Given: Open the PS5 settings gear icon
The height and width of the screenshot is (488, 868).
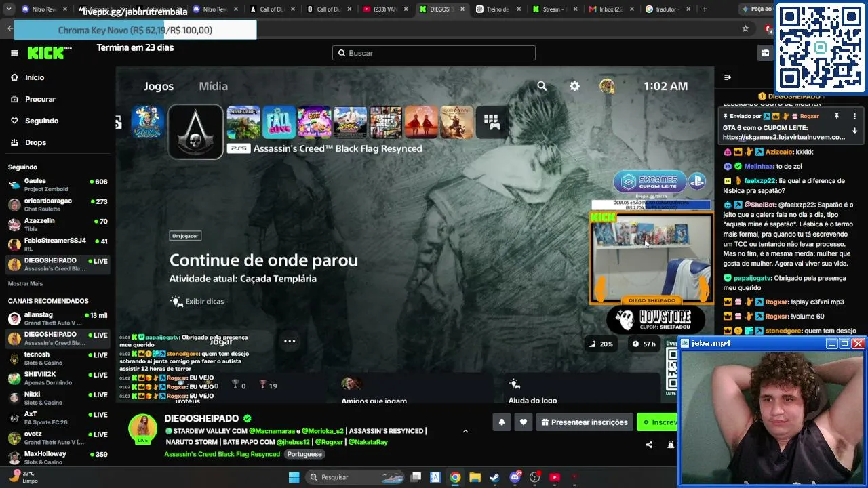Looking at the screenshot, I should pos(574,86).
